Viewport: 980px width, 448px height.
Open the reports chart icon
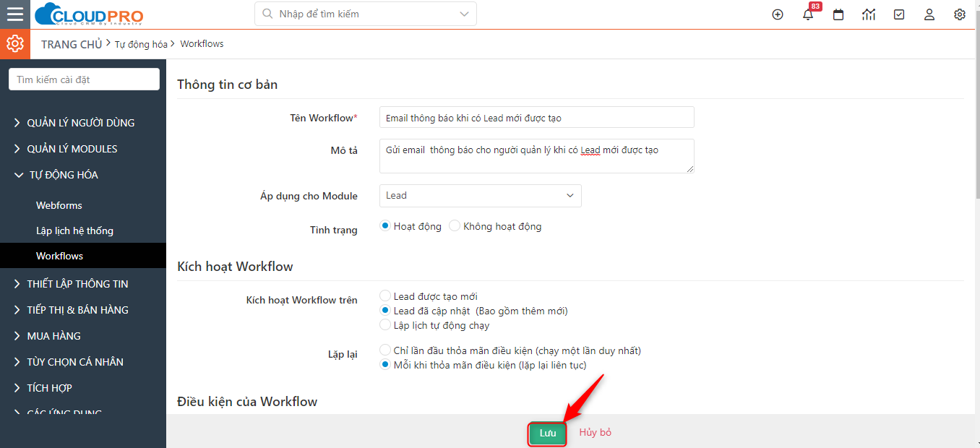click(x=869, y=14)
